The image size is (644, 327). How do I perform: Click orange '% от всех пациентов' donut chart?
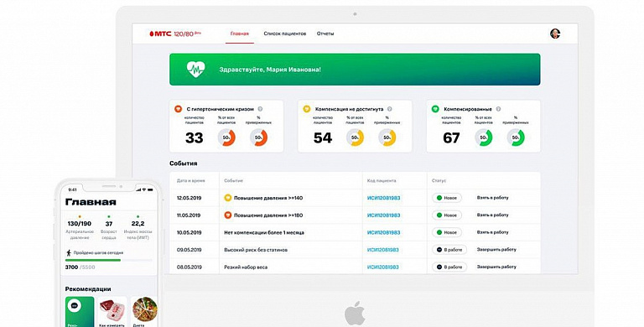(x=226, y=138)
